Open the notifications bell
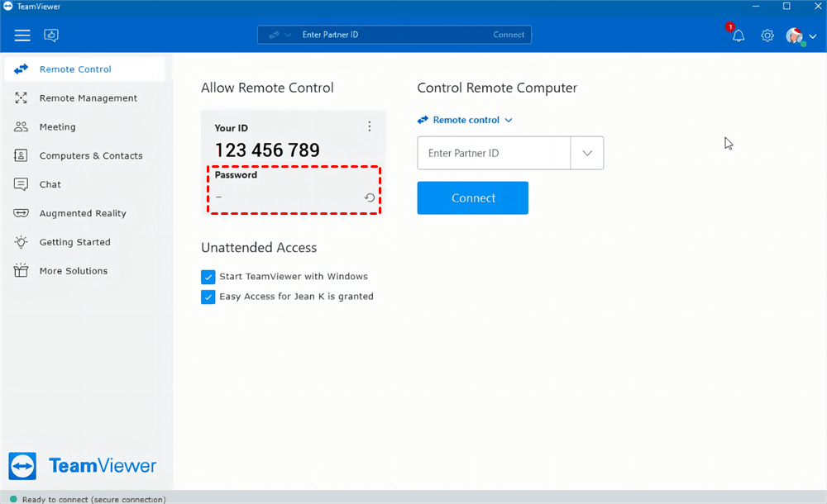 pos(739,36)
